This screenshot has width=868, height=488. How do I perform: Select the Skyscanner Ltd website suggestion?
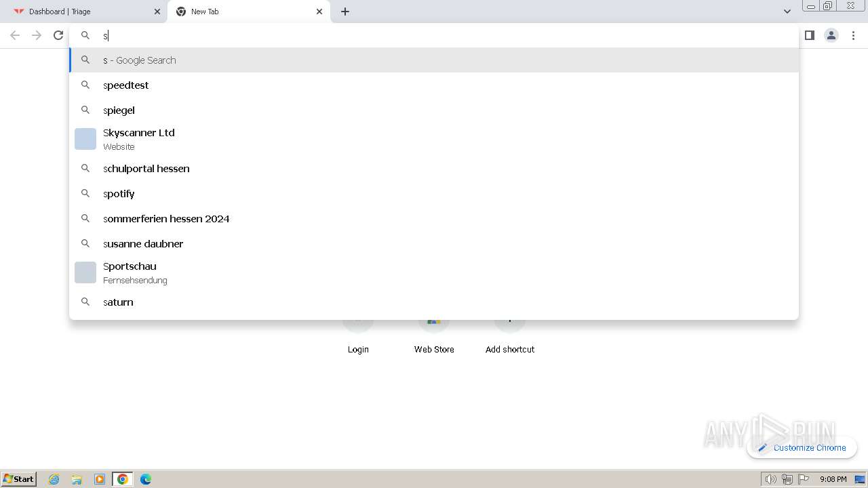[x=434, y=139]
